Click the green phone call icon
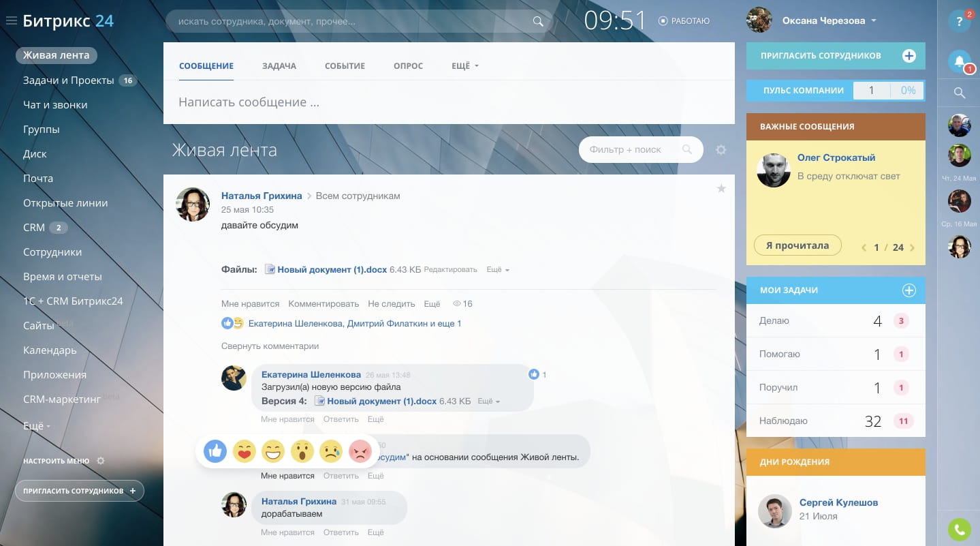980x546 pixels. click(x=959, y=530)
